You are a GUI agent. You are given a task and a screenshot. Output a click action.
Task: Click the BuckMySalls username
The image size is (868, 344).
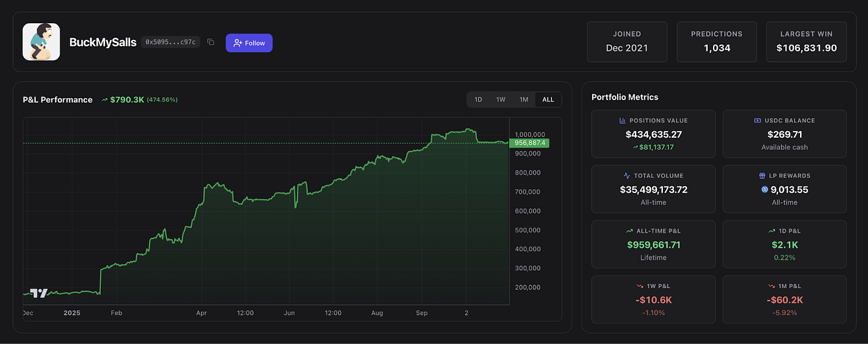[x=103, y=42]
